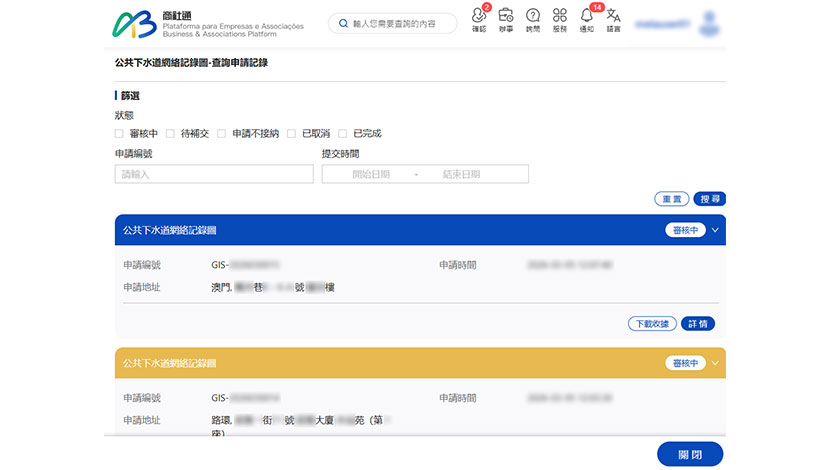Switch language via the 語言 icon
The width and height of the screenshot is (840, 470).
click(613, 17)
